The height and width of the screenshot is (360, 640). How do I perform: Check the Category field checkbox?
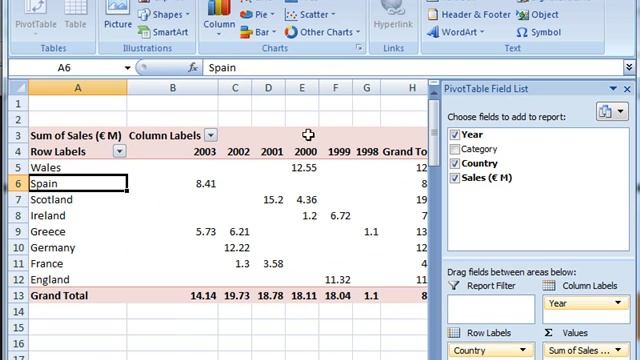point(454,149)
